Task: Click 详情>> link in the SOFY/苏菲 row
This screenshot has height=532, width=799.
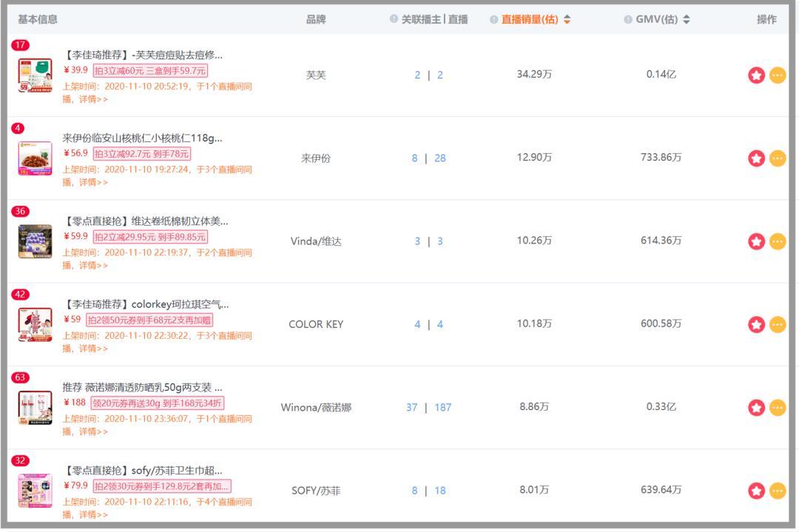Action: (x=93, y=515)
